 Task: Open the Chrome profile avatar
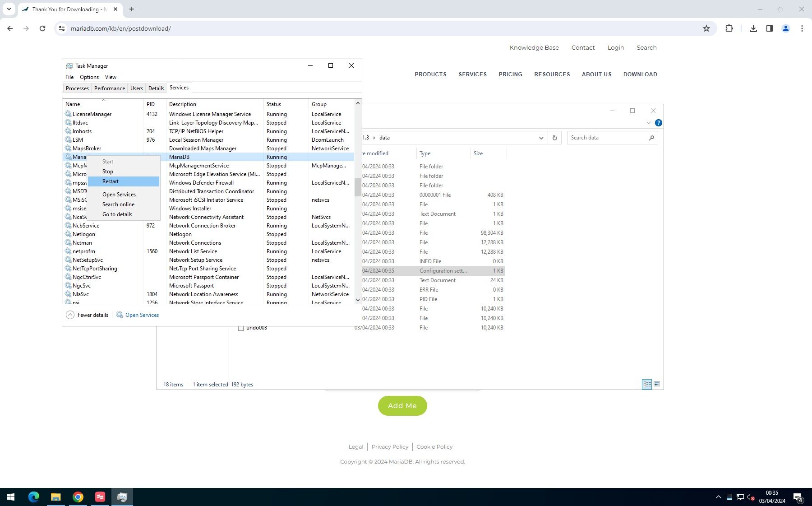coord(786,28)
